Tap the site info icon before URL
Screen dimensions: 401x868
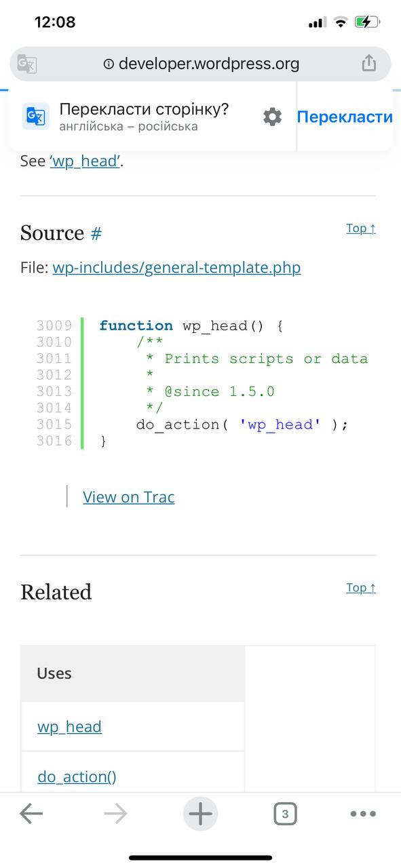point(109,64)
